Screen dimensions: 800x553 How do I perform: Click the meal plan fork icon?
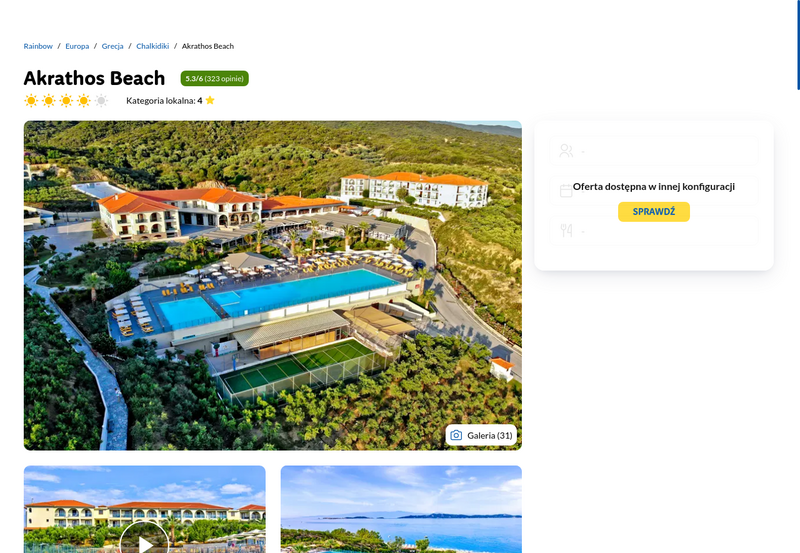(566, 231)
